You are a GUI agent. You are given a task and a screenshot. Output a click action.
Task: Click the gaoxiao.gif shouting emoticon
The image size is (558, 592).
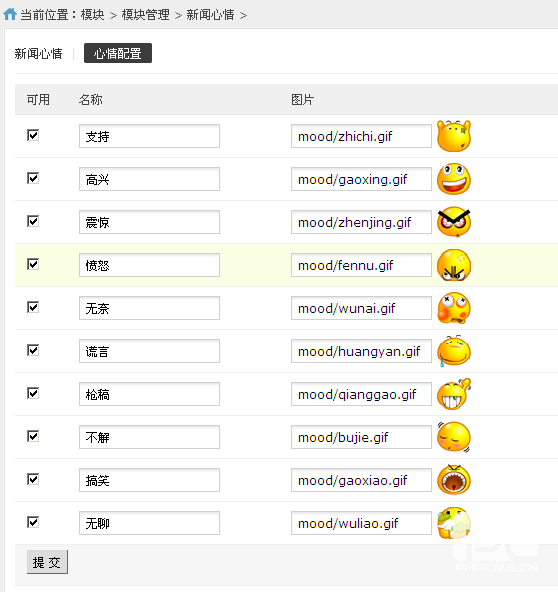[454, 480]
